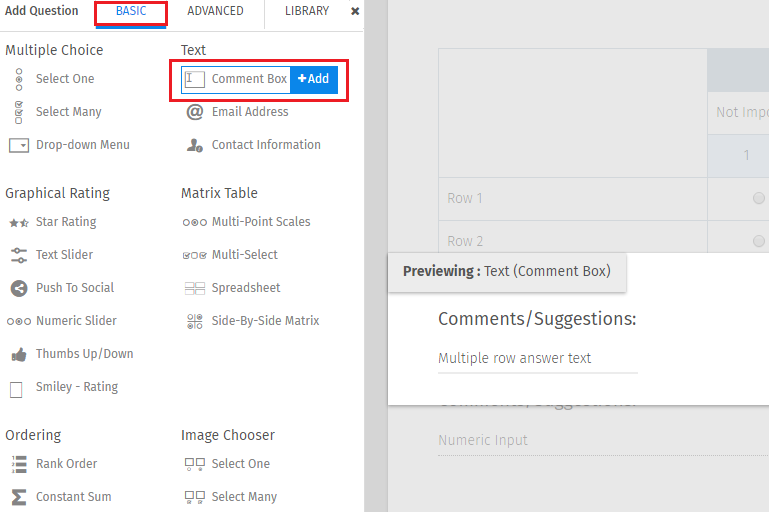Open the ADVANCED tab
Image resolution: width=769 pixels, height=513 pixels.
click(x=215, y=11)
